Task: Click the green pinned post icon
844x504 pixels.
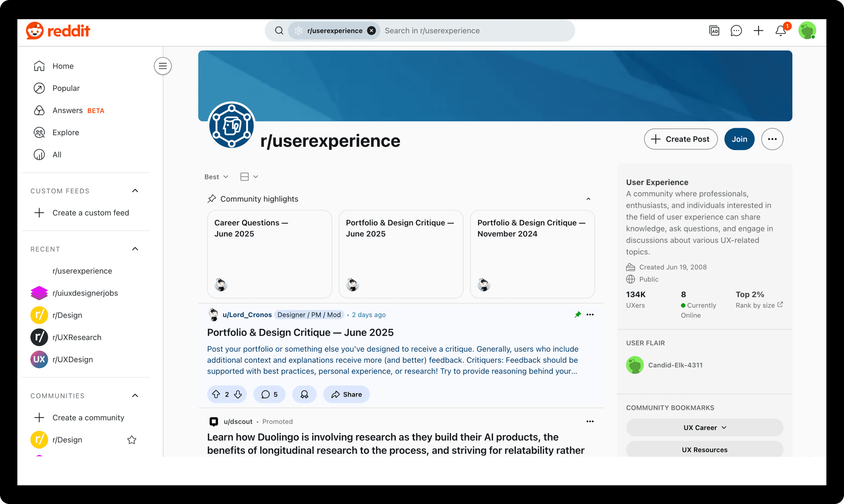Action: (x=578, y=315)
